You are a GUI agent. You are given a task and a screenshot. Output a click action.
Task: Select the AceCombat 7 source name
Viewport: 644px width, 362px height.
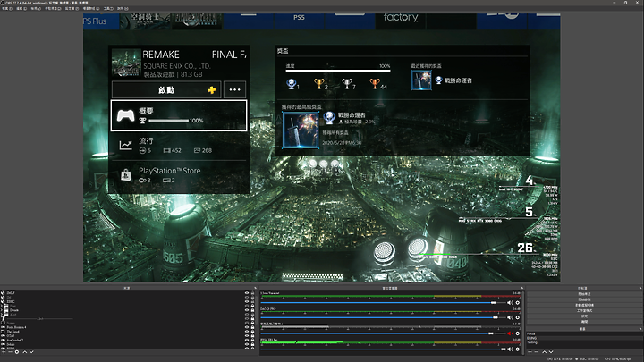pyautogui.click(x=15, y=341)
